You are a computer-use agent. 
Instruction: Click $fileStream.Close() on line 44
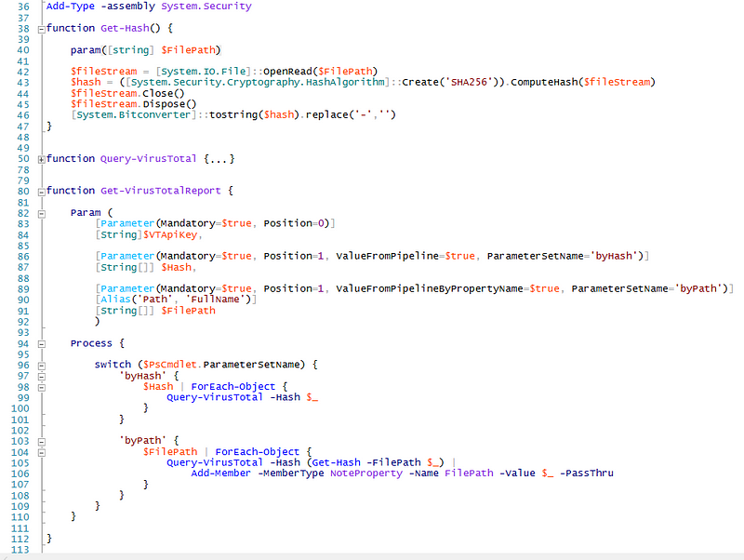tap(127, 93)
